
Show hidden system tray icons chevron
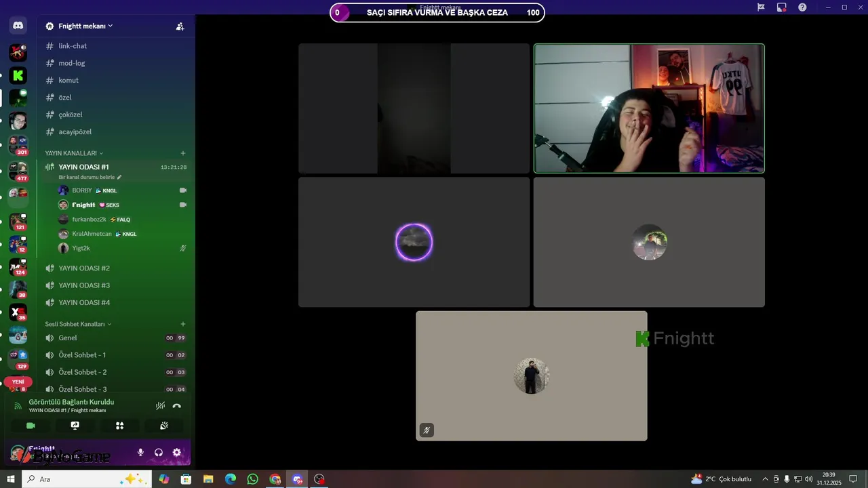[766, 479]
